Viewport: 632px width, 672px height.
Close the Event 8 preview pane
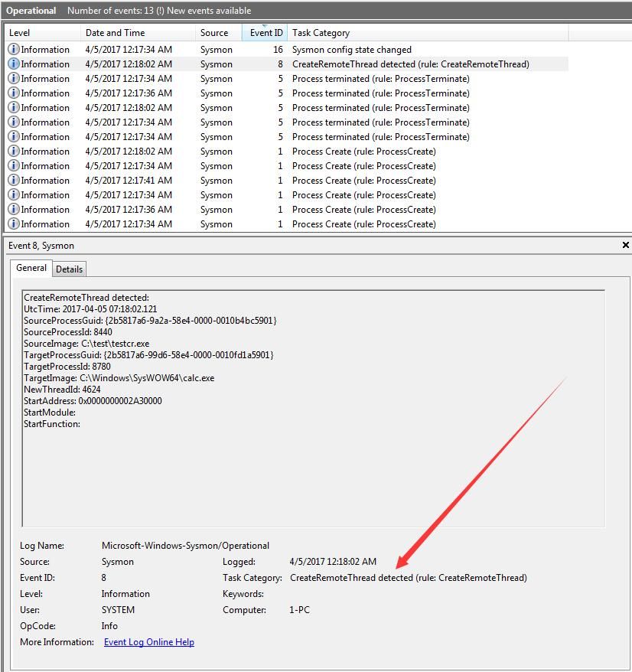pyautogui.click(x=625, y=245)
